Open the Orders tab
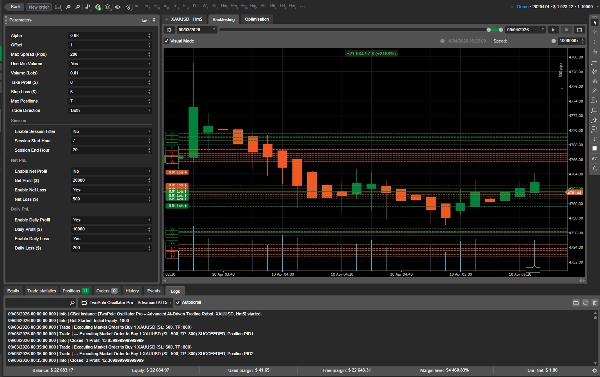 click(106, 291)
